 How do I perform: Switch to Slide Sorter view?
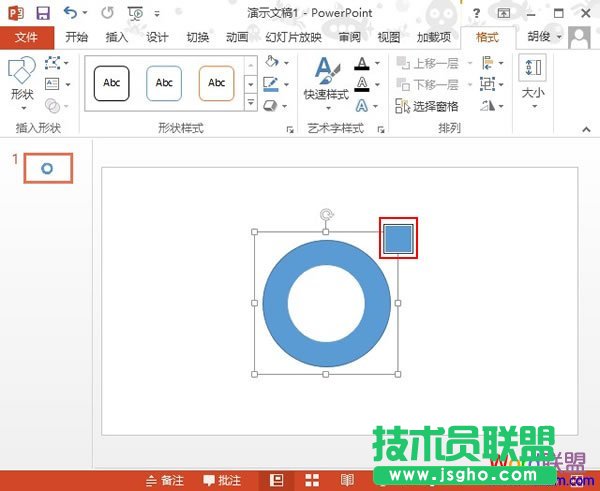312,481
